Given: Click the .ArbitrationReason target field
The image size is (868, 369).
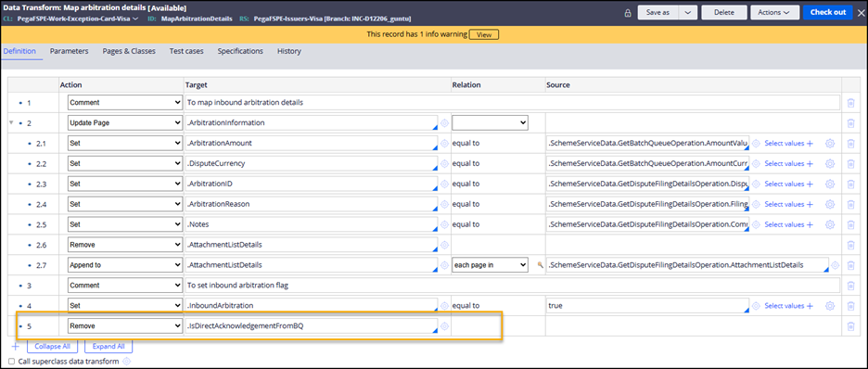Looking at the screenshot, I should [x=312, y=204].
